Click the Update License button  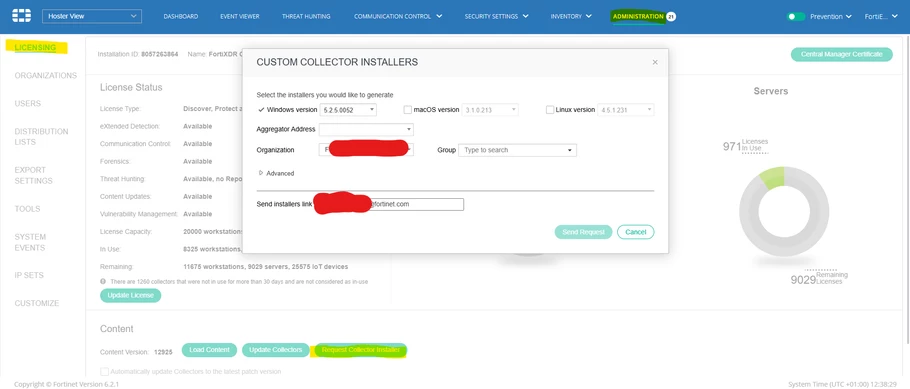click(x=131, y=295)
